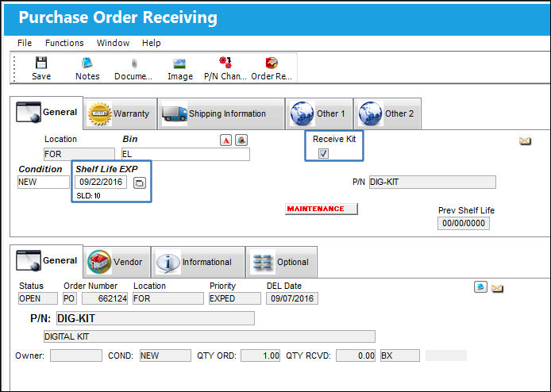Click the DIGITAL KIT description field
The image size is (551, 392).
(x=210, y=336)
